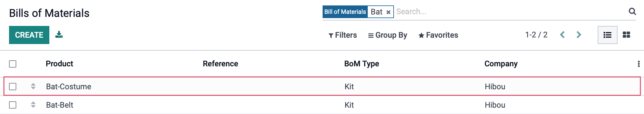Screen dimensions: 644x114
Task: Click the CREATE button
Action: pos(29,35)
